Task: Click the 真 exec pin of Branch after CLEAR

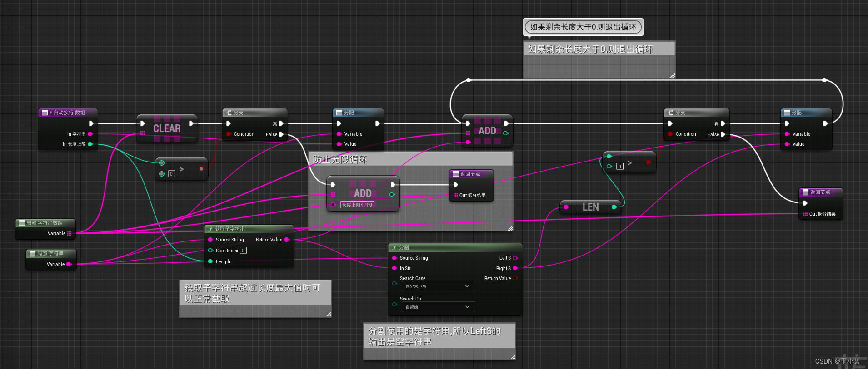Action: (x=281, y=123)
